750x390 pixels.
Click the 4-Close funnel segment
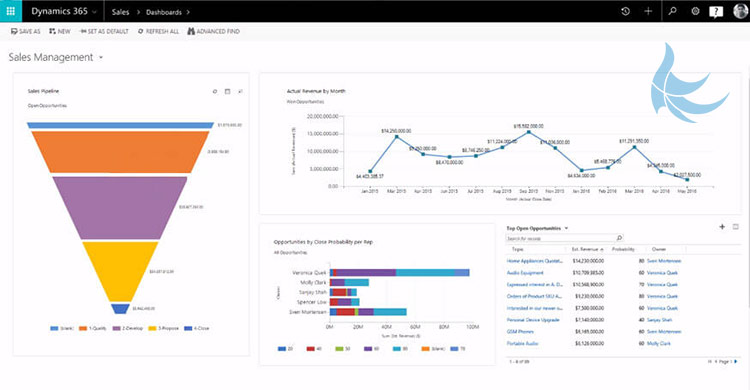[120, 309]
